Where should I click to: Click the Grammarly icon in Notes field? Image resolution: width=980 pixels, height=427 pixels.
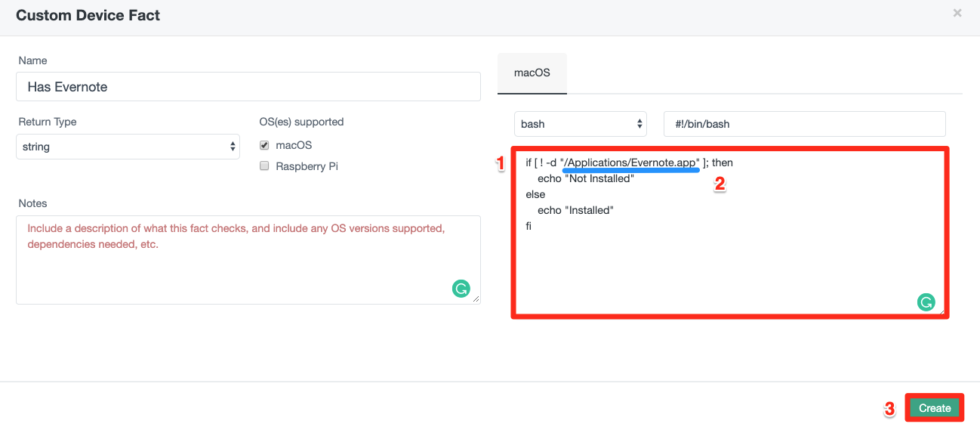(x=461, y=288)
